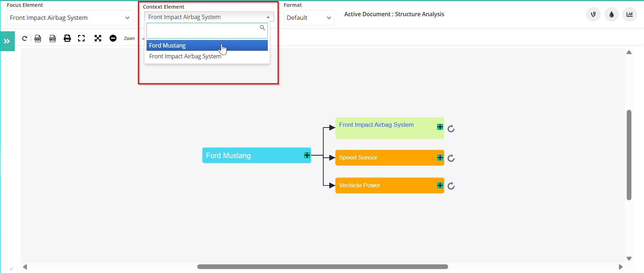
Task: Click the horizontal scrollbar thumb
Action: click(x=323, y=267)
